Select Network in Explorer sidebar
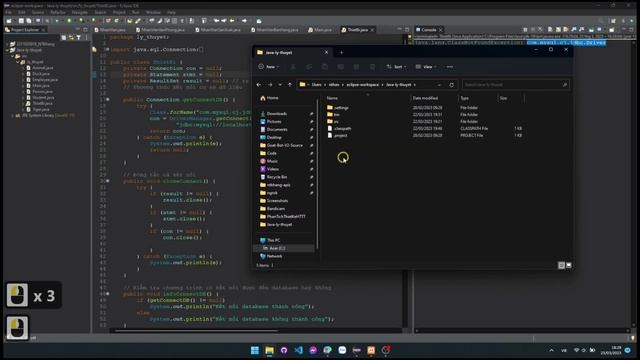 (271, 256)
